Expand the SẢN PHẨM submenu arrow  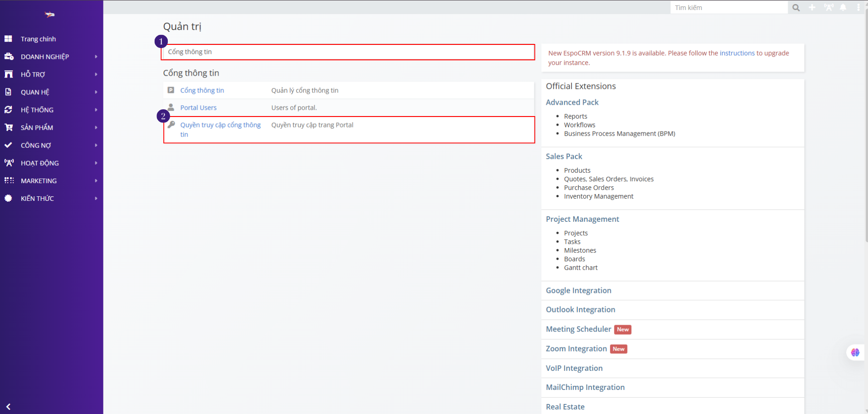(x=96, y=127)
